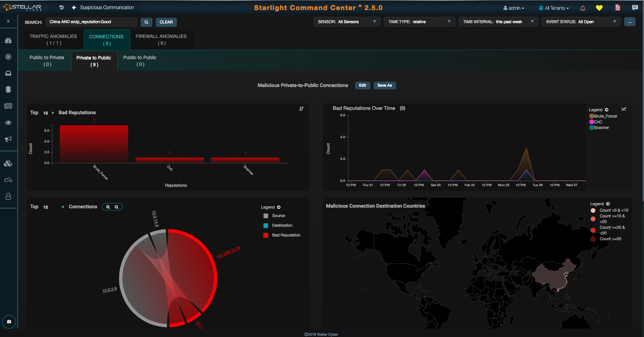Open the megaphone alerts sidebar icon
Image resolution: width=644 pixels, height=337 pixels.
click(8, 139)
